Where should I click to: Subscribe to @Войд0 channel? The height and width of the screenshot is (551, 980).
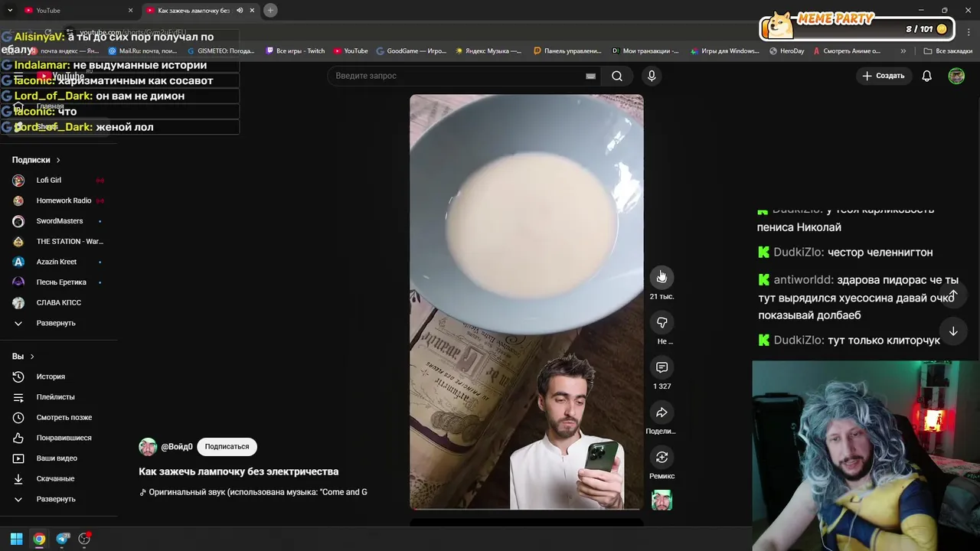click(227, 446)
